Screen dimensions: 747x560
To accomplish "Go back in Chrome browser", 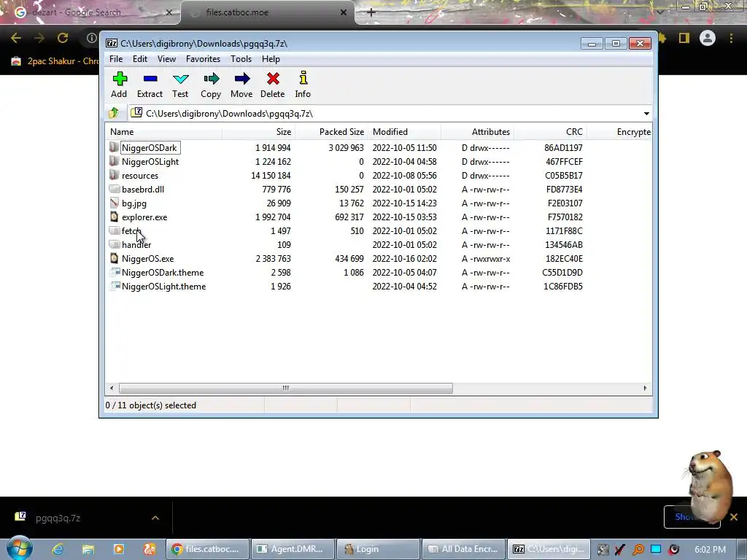I will pyautogui.click(x=16, y=38).
